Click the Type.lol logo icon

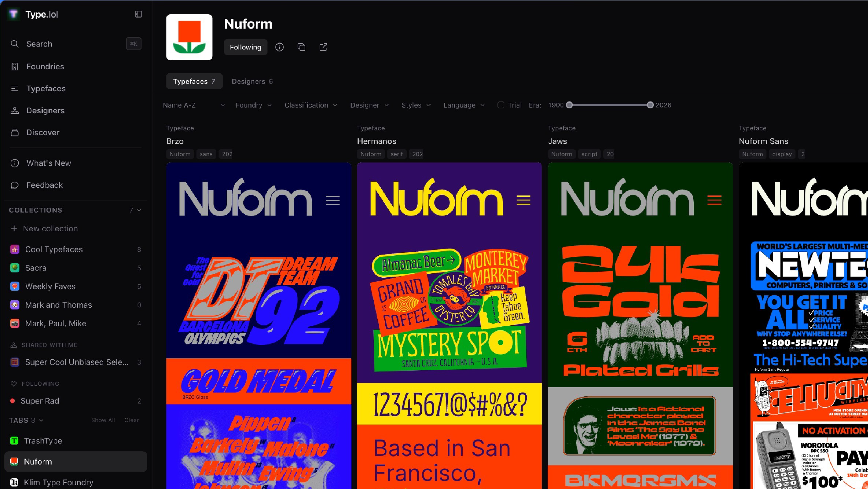click(x=14, y=14)
